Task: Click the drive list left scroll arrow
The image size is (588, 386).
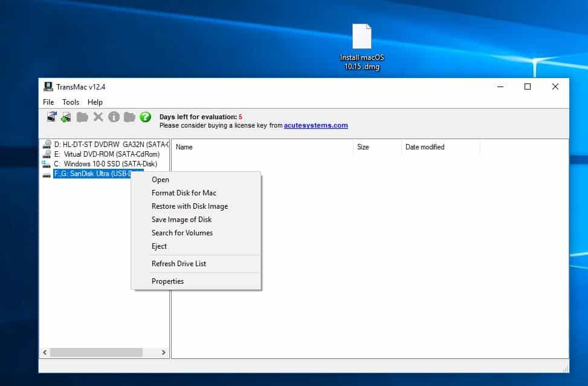Action: coord(45,352)
